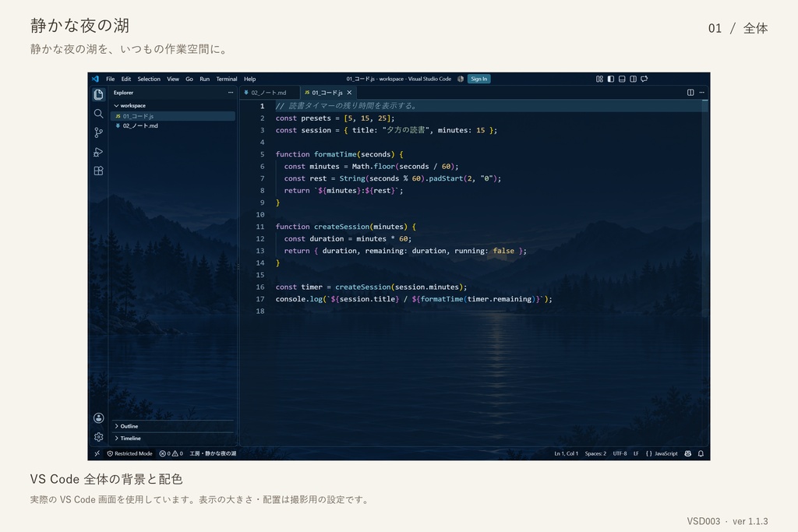The height and width of the screenshot is (532, 798).
Task: Click the LF end-of-line indicator
Action: click(x=636, y=453)
